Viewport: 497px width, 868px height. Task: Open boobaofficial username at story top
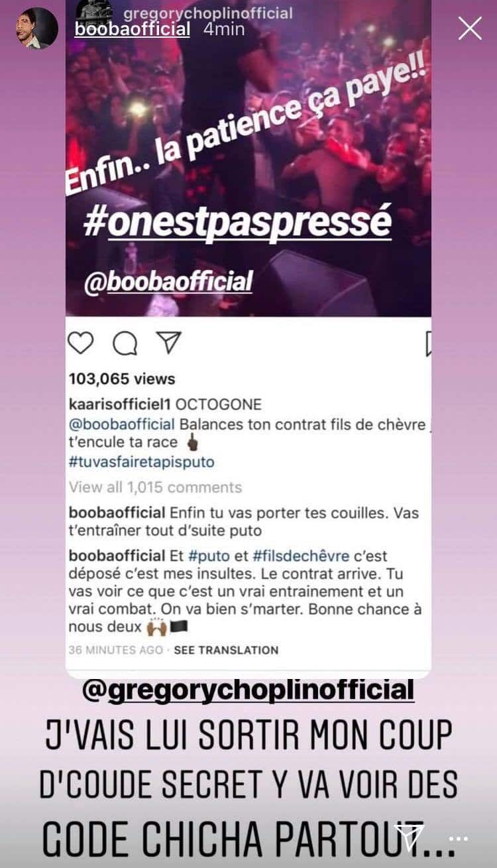[x=133, y=29]
